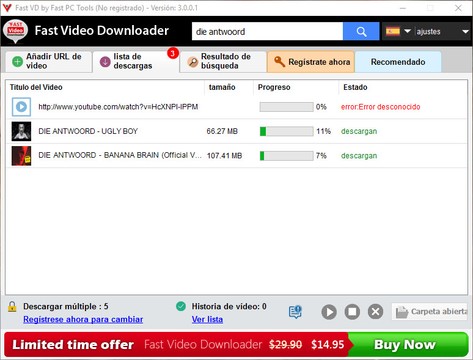Click the 11% progress bar for UGLY BOY
The image size is (473, 360).
[x=286, y=131]
